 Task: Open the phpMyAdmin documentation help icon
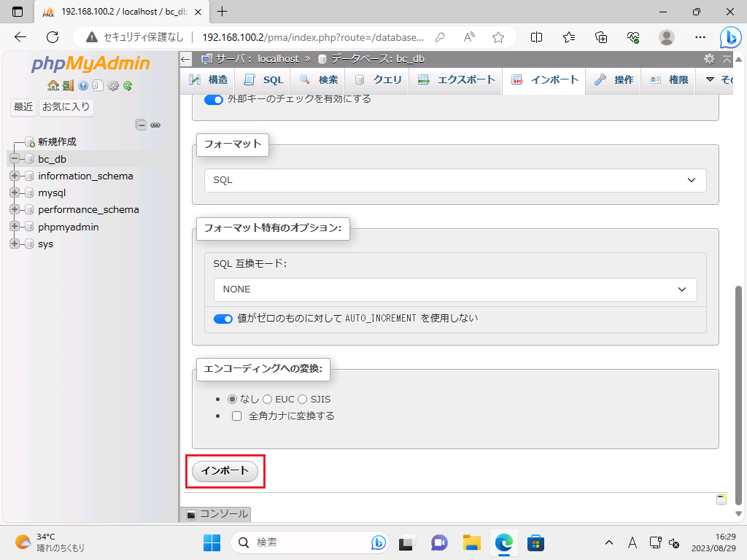click(83, 85)
